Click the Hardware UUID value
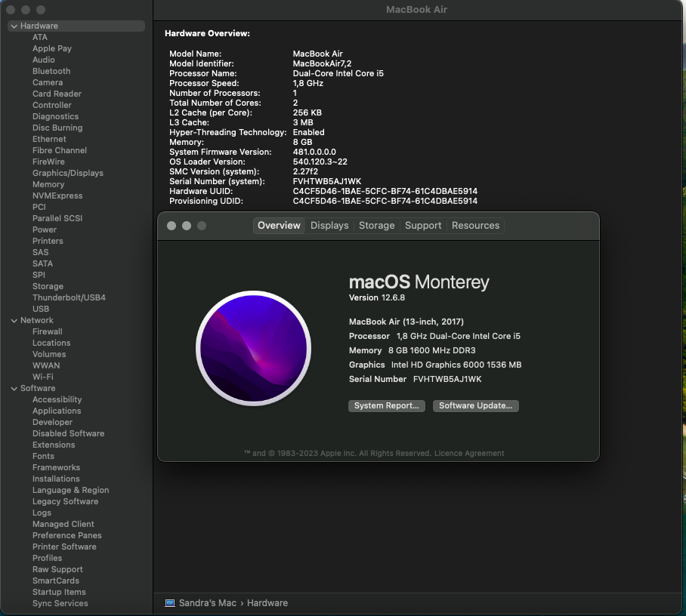 tap(385, 192)
